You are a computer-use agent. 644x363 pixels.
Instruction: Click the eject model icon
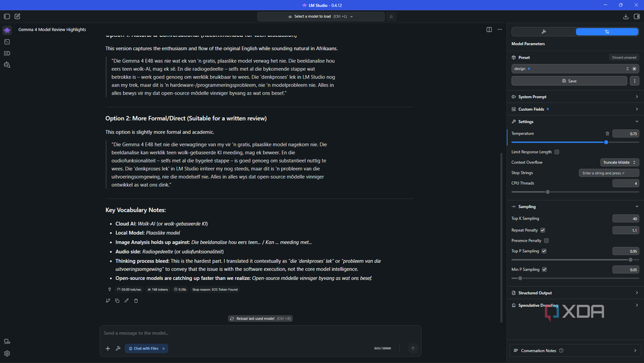391,17
